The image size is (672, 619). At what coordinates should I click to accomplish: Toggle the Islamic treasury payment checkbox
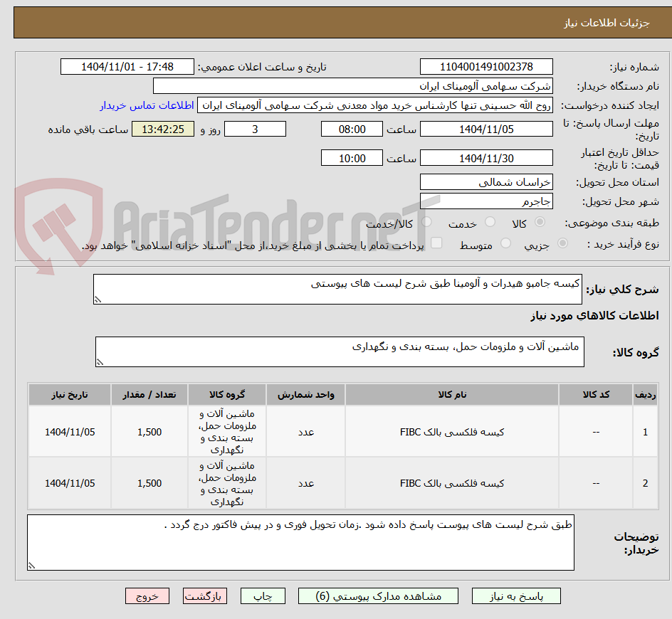tap(436, 243)
